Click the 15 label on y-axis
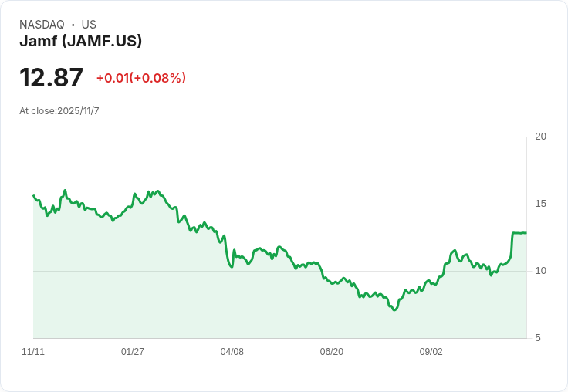This screenshot has height=392, width=568. [541, 204]
